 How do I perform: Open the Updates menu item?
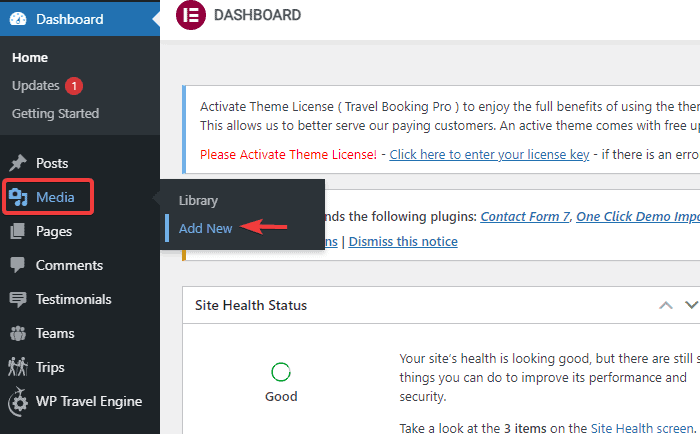[x=36, y=86]
